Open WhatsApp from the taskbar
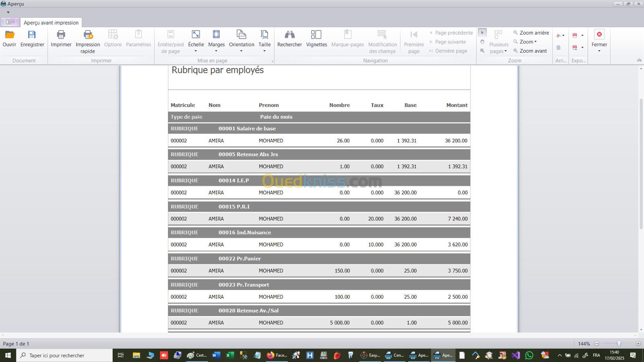This screenshot has height=362, width=644. (529, 355)
